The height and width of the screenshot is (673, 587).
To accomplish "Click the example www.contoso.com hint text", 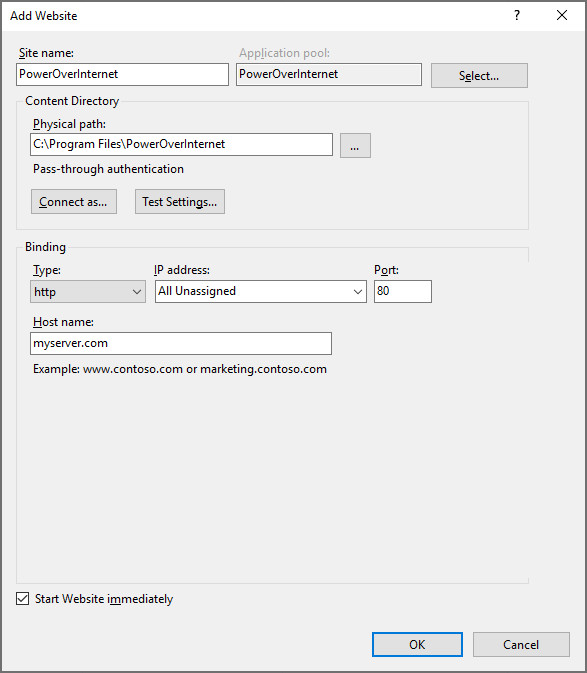I will [x=180, y=369].
